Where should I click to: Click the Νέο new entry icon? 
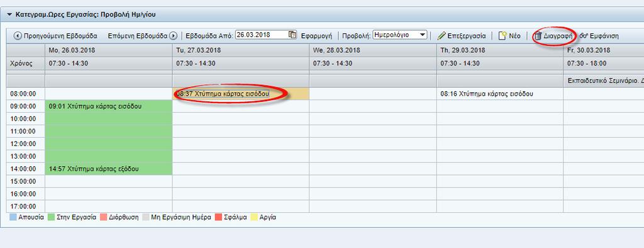pyautogui.click(x=502, y=36)
